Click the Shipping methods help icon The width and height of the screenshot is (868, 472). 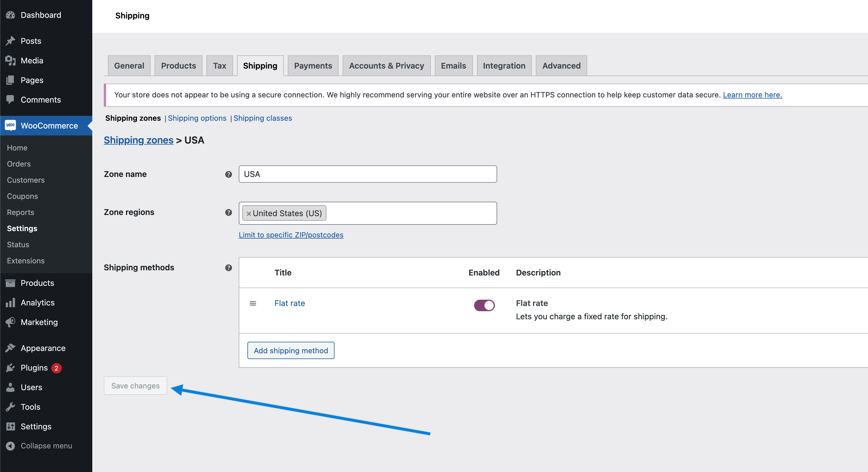click(x=229, y=268)
